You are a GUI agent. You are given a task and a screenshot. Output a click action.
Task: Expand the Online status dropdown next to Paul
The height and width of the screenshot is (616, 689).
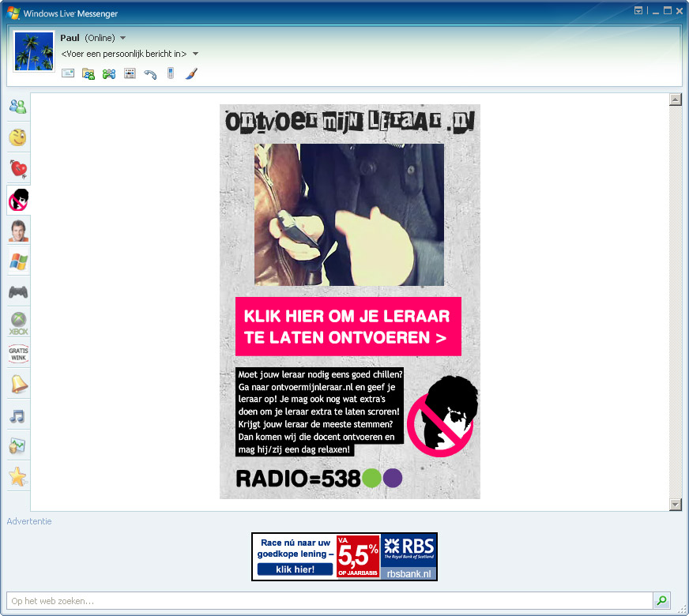pyautogui.click(x=123, y=38)
